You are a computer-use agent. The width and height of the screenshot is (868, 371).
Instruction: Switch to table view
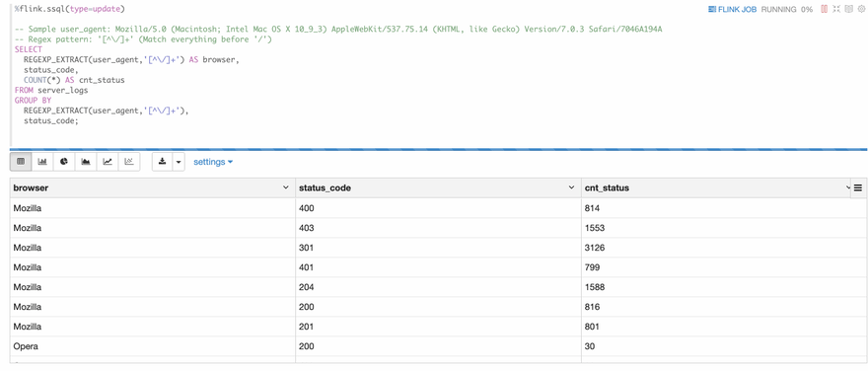coord(21,162)
